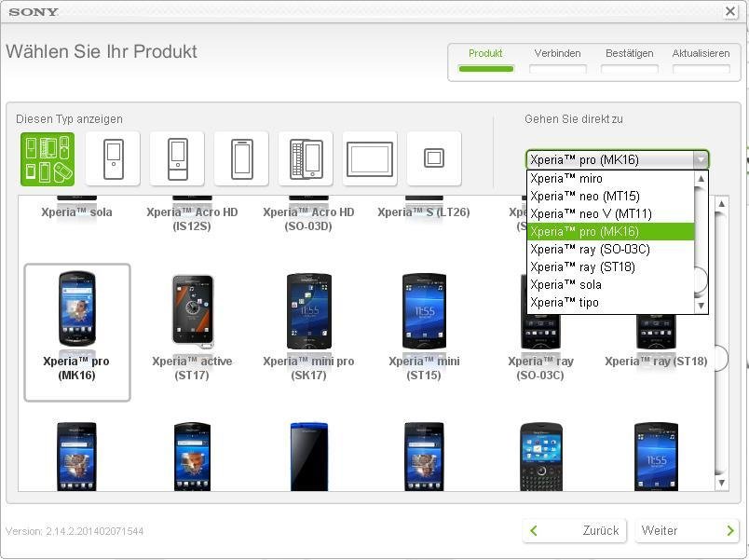The width and height of the screenshot is (749, 560).
Task: Click product grid scroll down arrow
Action: point(722,483)
